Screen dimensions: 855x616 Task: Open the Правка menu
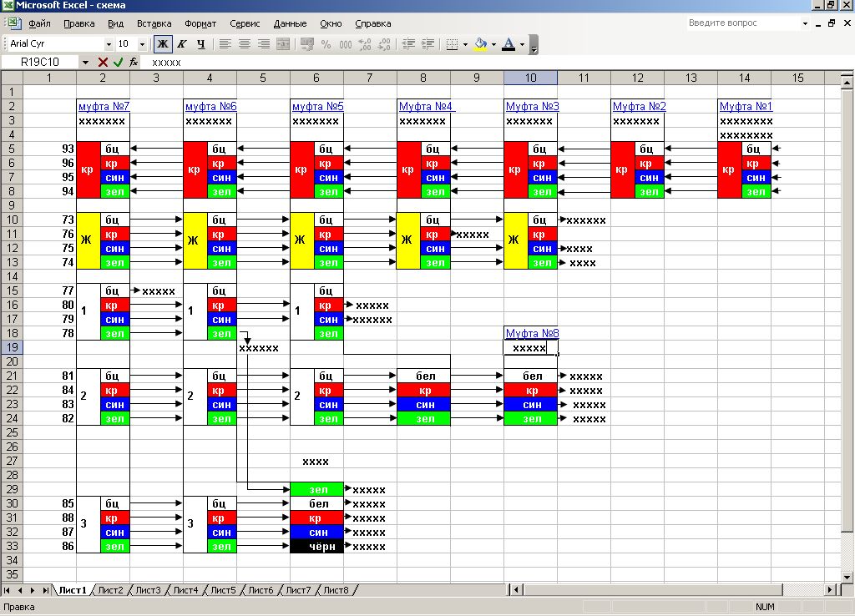click(x=79, y=23)
